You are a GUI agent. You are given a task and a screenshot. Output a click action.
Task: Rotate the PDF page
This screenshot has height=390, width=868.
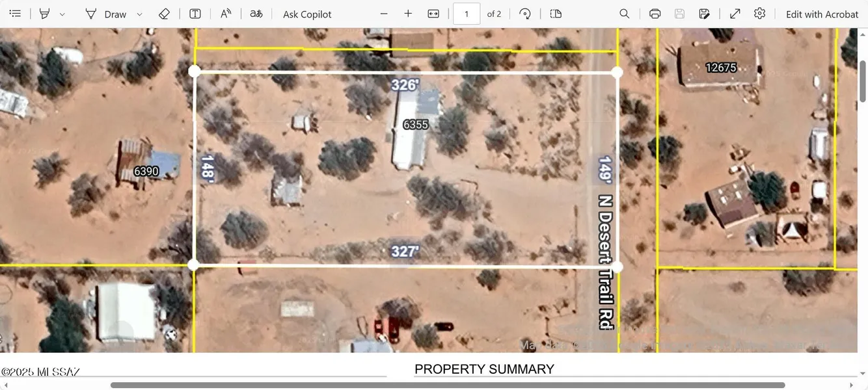point(525,13)
